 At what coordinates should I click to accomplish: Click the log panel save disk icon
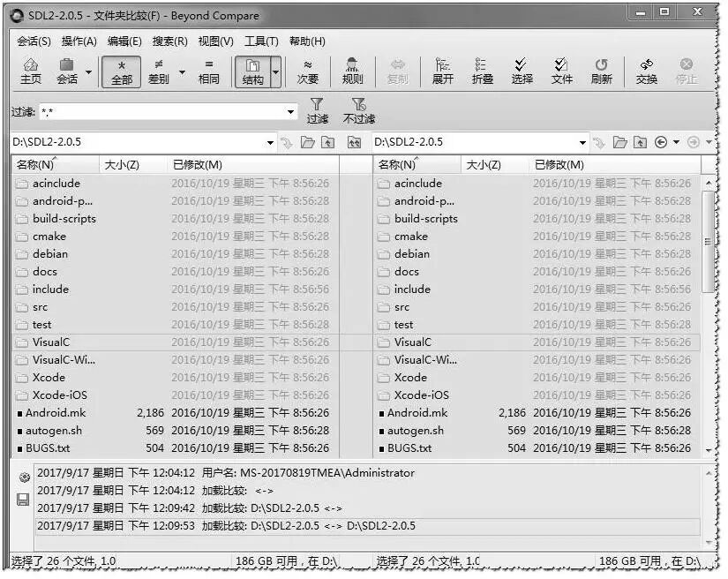[23, 500]
